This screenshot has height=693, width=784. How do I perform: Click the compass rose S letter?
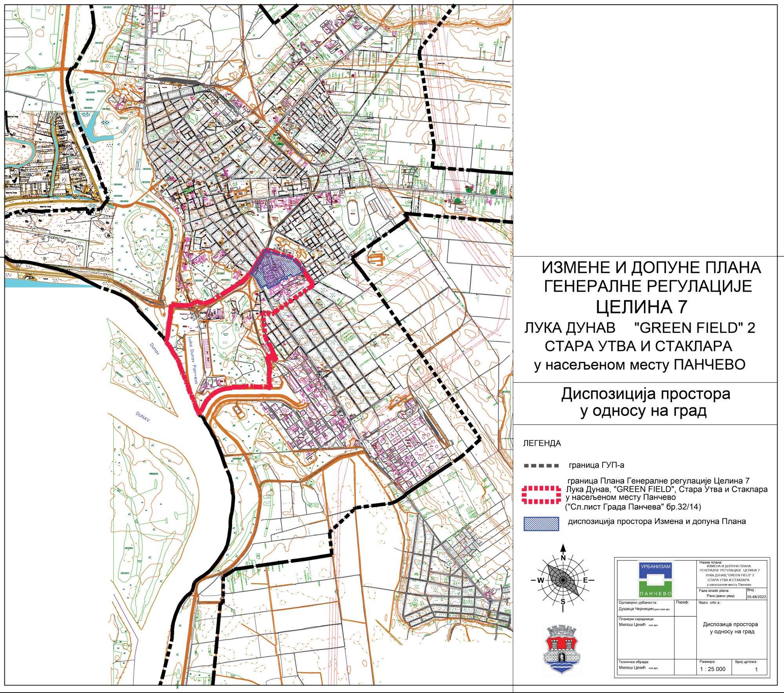coord(563,602)
